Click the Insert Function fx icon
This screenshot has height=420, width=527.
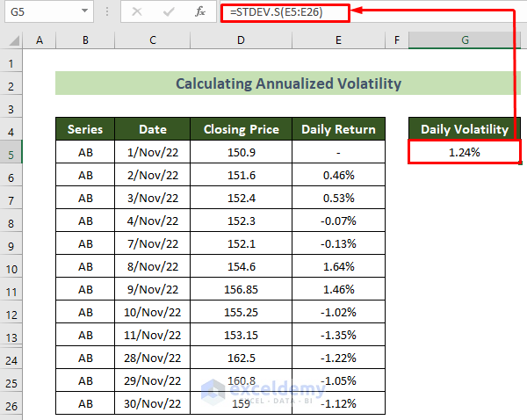pyautogui.click(x=200, y=12)
